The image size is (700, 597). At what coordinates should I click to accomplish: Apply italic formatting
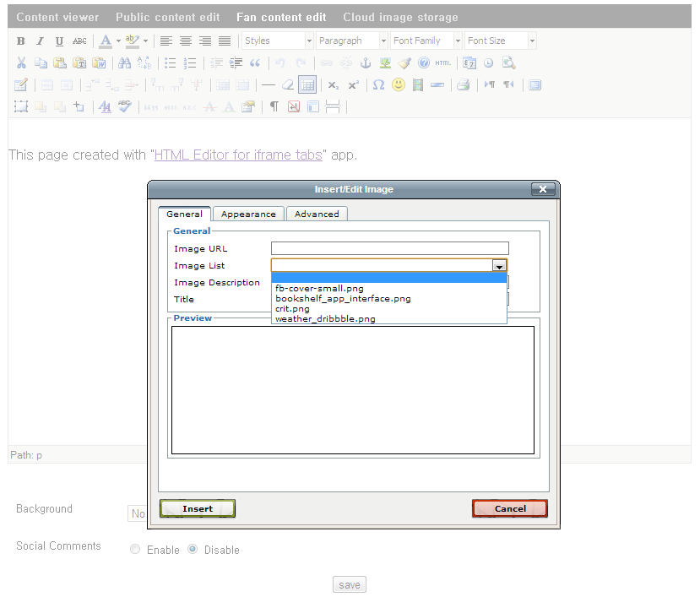(40, 41)
